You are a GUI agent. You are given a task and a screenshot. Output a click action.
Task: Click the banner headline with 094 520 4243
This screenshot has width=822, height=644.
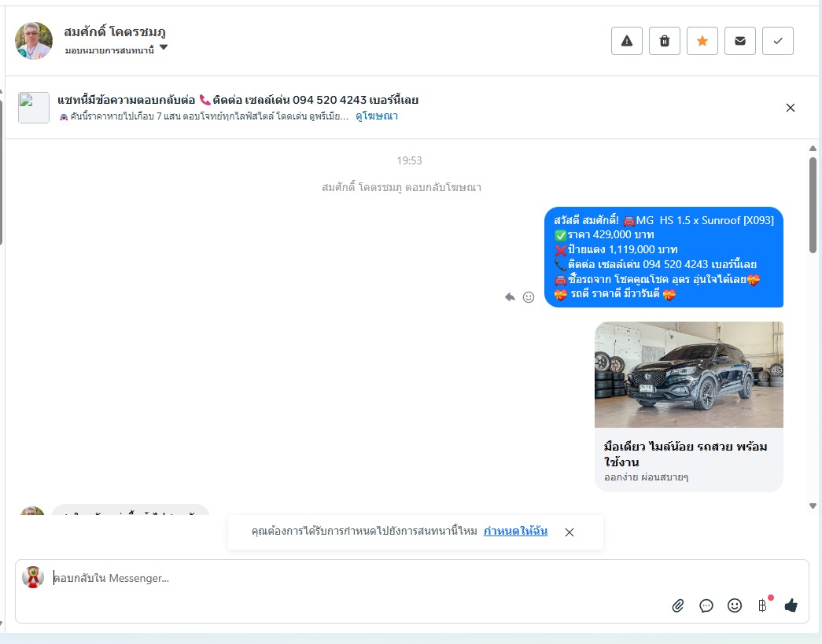238,100
